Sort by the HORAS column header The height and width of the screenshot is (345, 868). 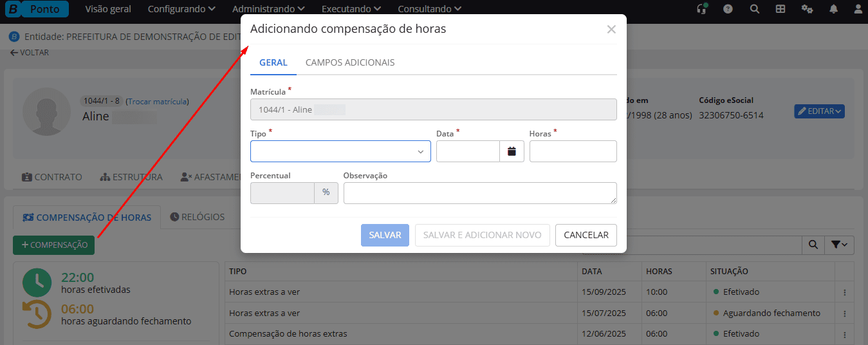(x=659, y=272)
